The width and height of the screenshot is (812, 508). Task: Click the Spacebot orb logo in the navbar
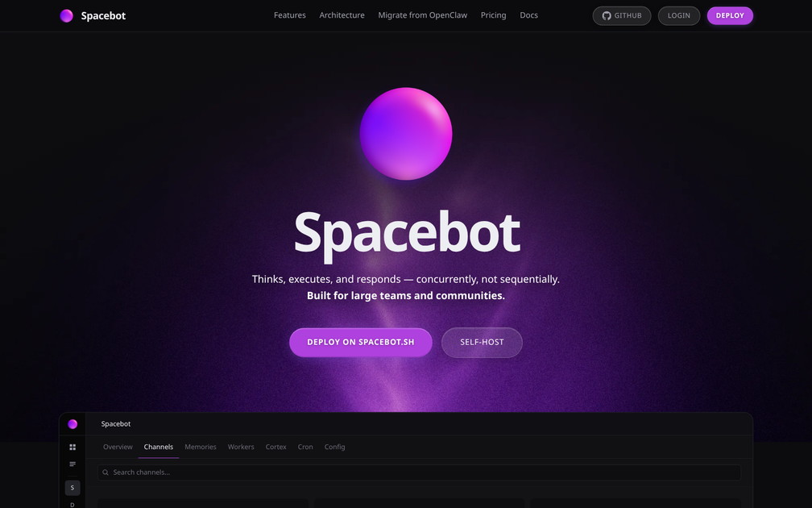point(66,15)
